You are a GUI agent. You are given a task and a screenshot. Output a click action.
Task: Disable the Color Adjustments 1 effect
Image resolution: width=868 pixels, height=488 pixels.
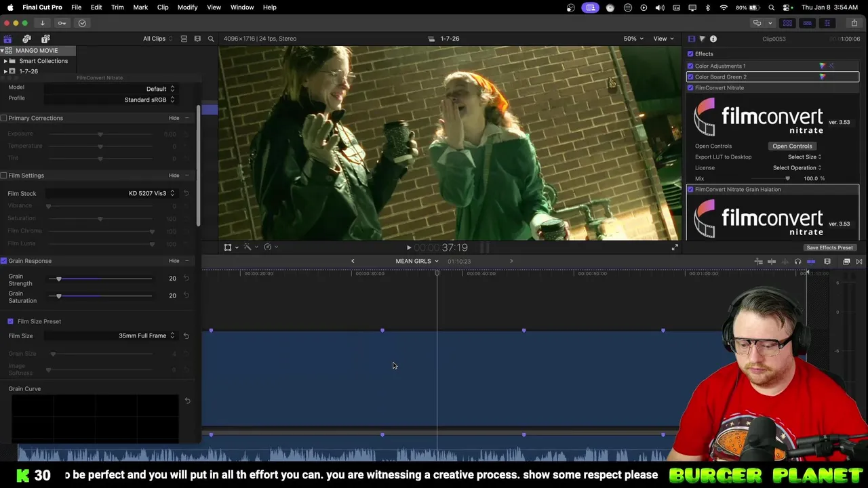tap(690, 66)
